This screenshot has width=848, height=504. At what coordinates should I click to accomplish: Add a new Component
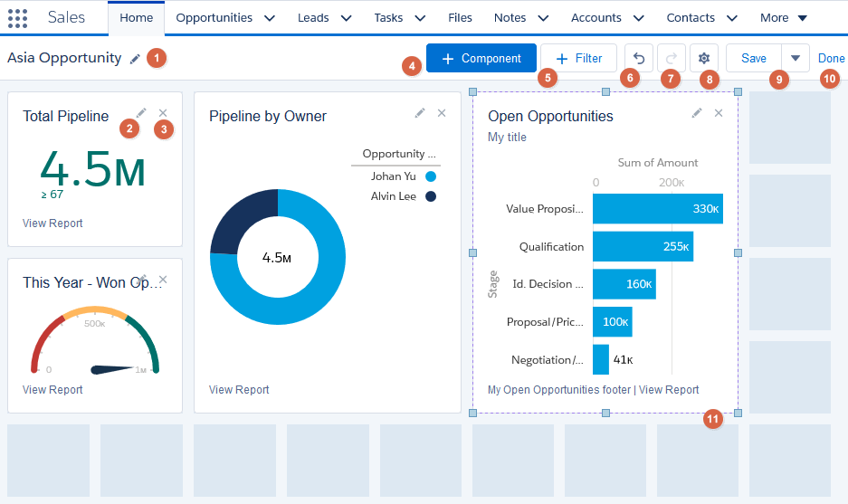point(481,58)
